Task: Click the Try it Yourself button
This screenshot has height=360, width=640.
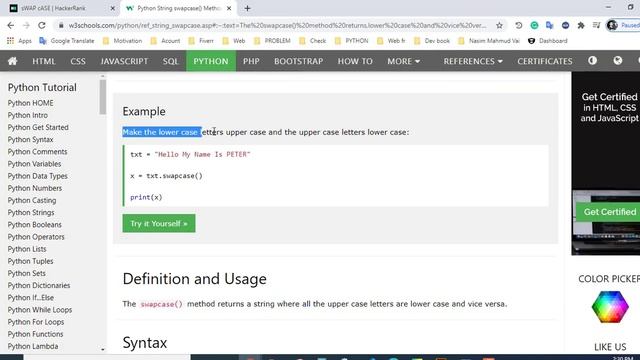Action: (x=159, y=223)
